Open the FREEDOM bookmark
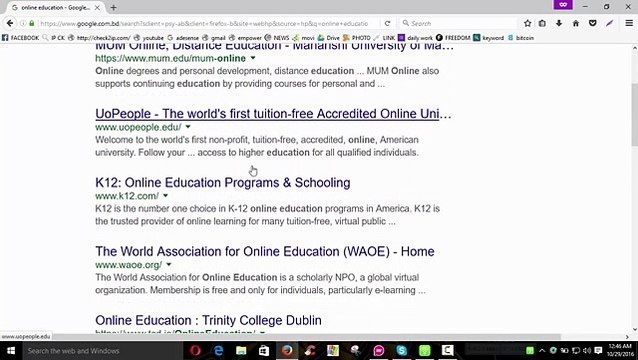The width and height of the screenshot is (638, 360). coord(453,38)
